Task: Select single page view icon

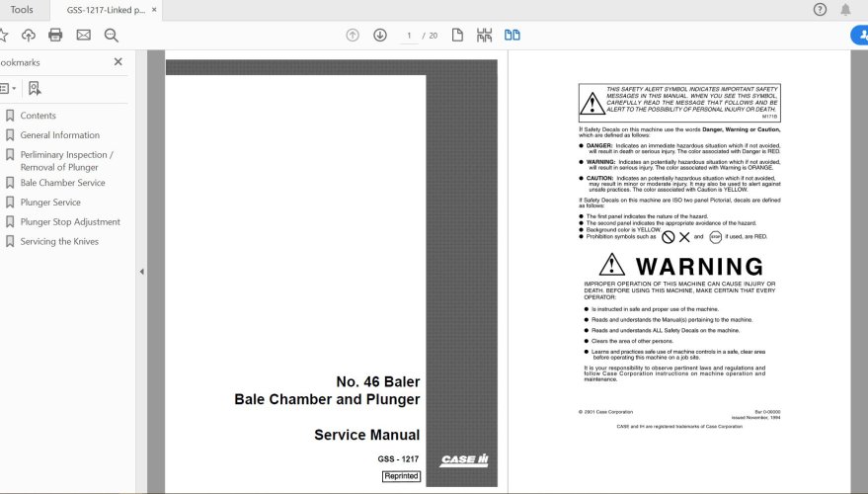Action: coord(457,35)
